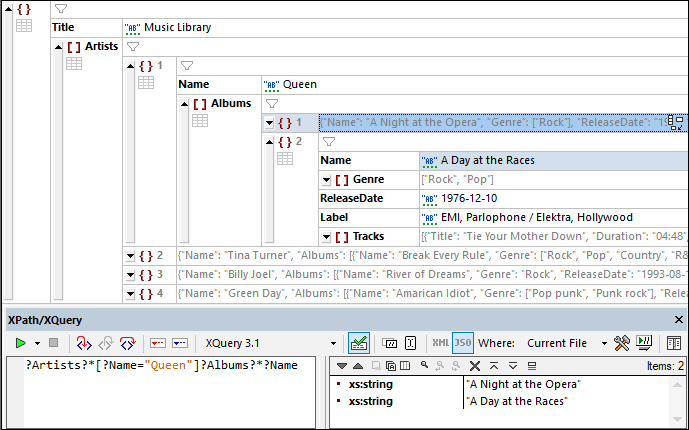Click the Music Library title value
Viewport: 689px width, 430px height.
(x=176, y=28)
